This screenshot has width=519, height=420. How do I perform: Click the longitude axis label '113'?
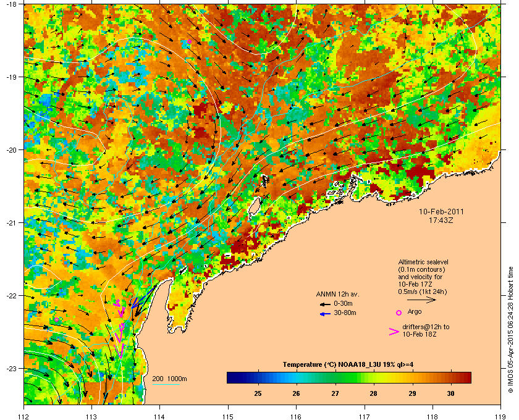pyautogui.click(x=91, y=416)
